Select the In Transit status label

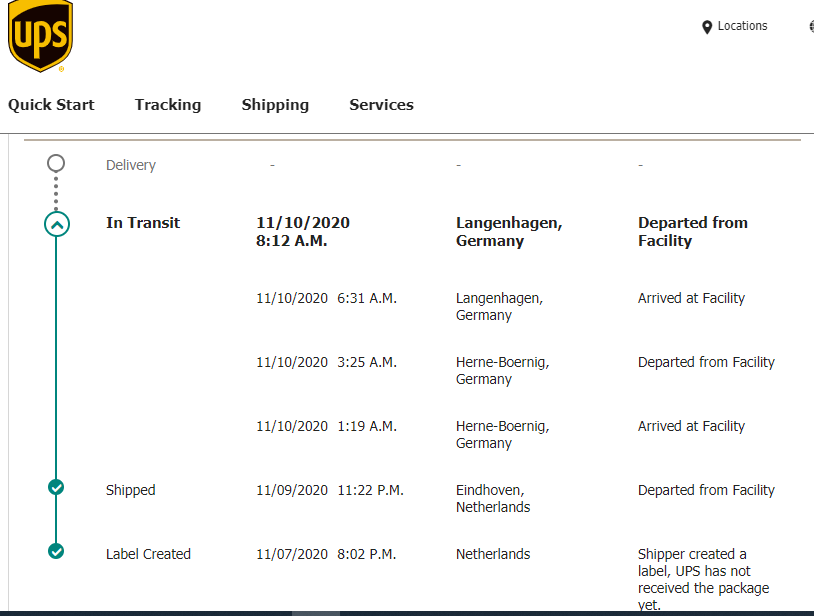tap(143, 223)
